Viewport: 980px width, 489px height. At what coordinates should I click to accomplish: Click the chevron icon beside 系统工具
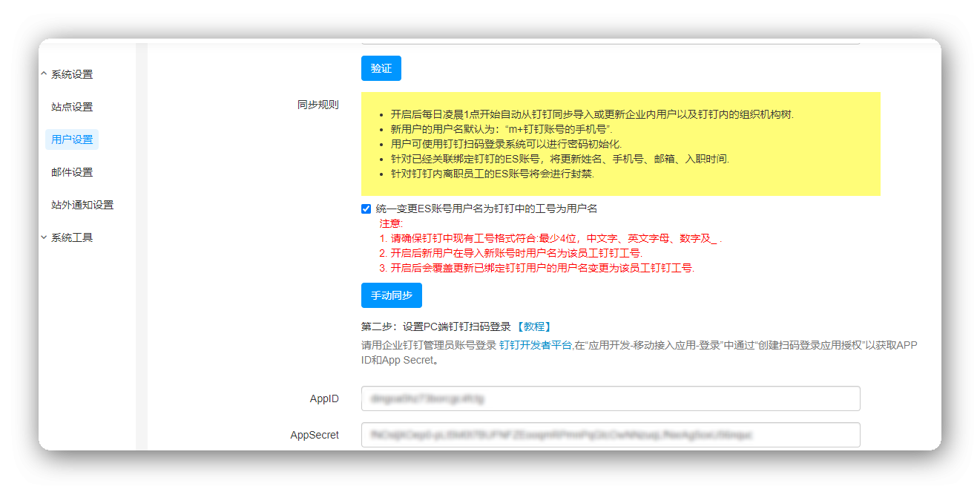[44, 237]
